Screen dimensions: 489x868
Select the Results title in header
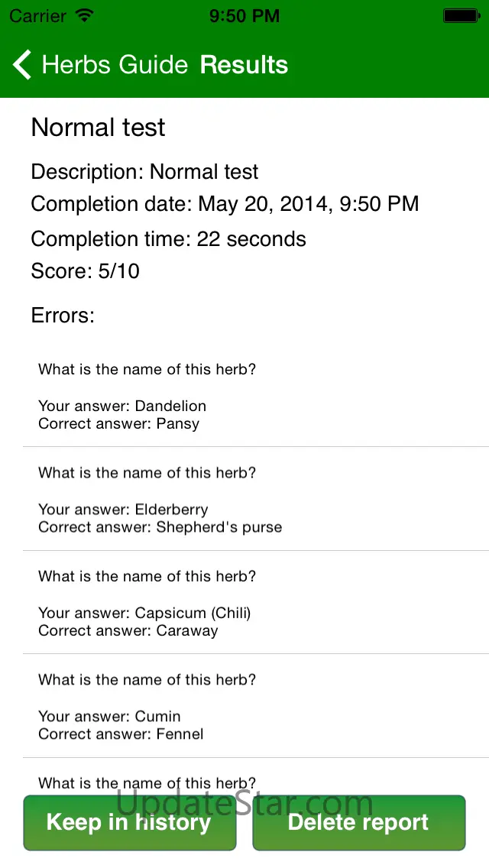tap(244, 65)
